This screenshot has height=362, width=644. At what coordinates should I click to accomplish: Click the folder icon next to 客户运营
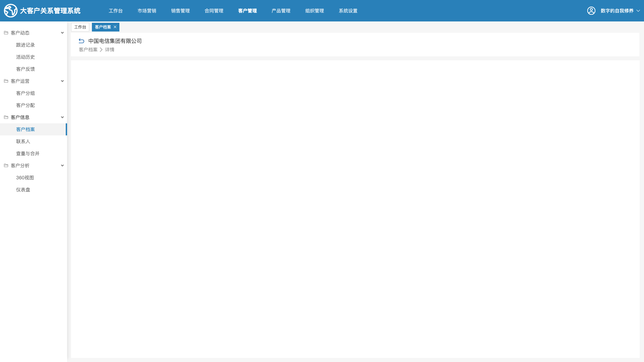tap(6, 81)
